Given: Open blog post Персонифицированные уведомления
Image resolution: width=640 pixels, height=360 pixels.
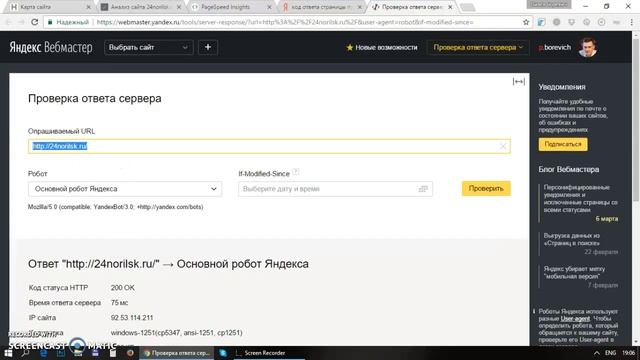Looking at the screenshot, I should click(580, 198).
